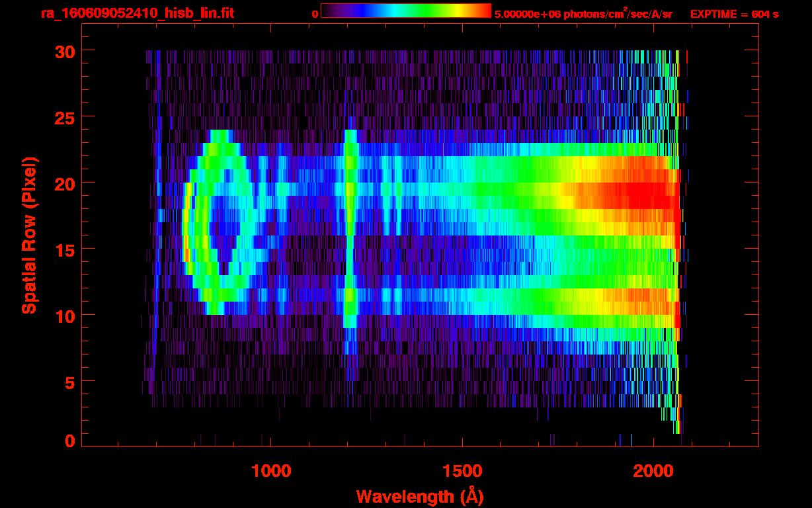Click the 1500 wavelength tick label
Image resolution: width=812 pixels, height=508 pixels.
462,471
